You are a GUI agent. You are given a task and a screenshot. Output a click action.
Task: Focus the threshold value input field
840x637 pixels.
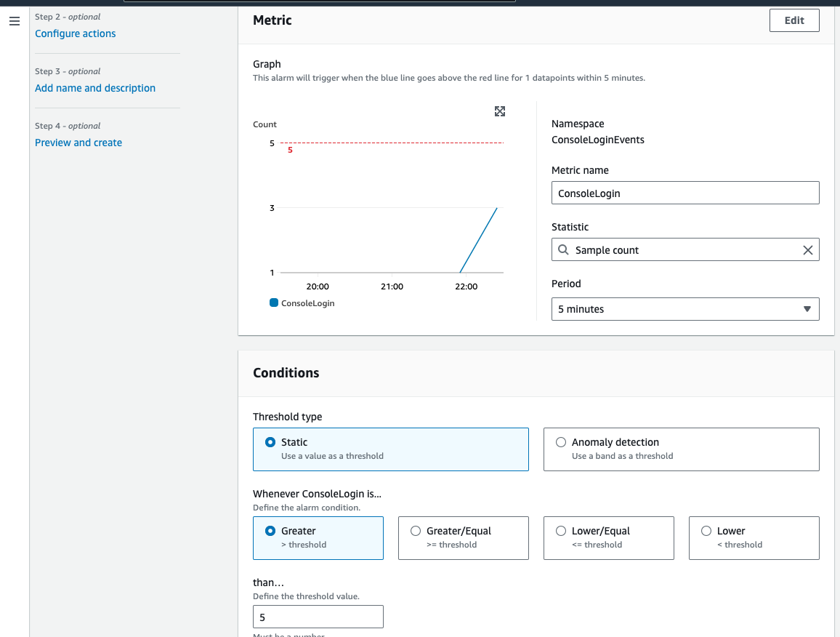[318, 617]
